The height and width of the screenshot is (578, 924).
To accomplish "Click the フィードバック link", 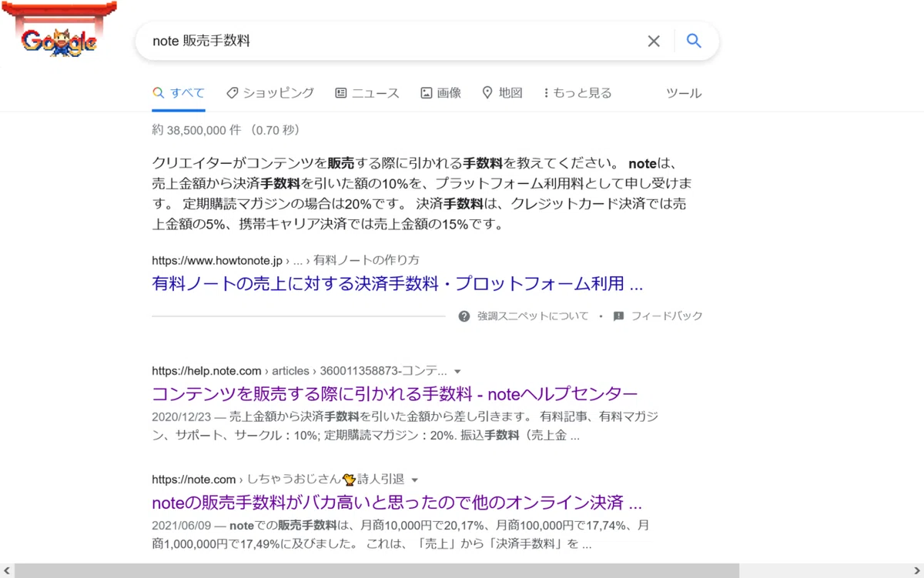I will click(667, 316).
